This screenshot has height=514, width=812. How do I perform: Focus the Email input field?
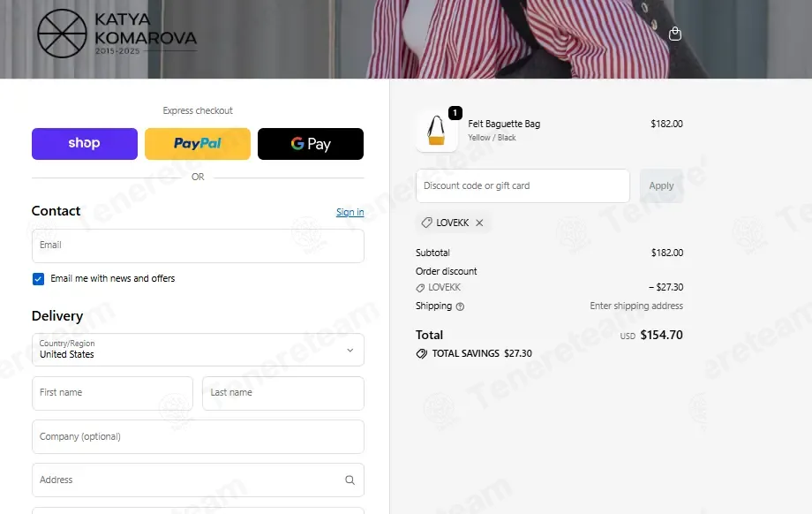(198, 246)
